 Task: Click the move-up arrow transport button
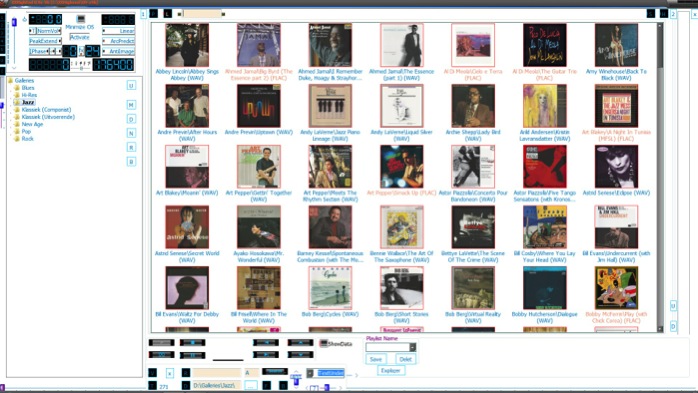[300, 342]
